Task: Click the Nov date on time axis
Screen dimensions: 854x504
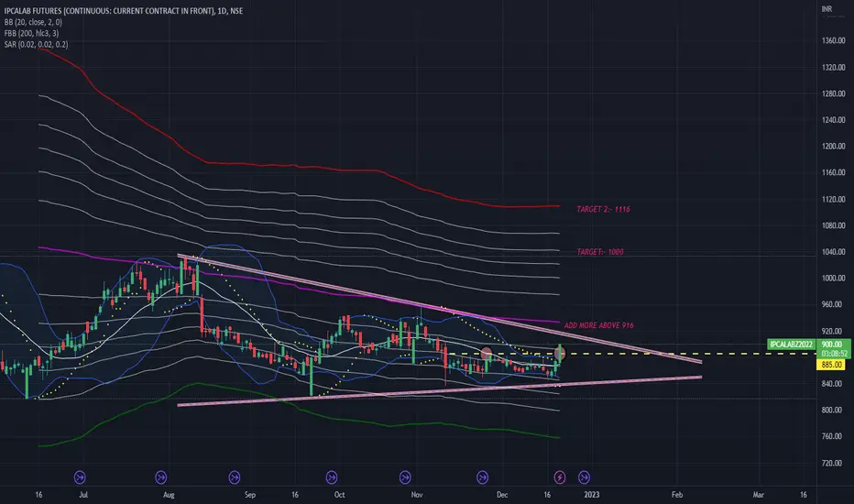Action: 417,495
